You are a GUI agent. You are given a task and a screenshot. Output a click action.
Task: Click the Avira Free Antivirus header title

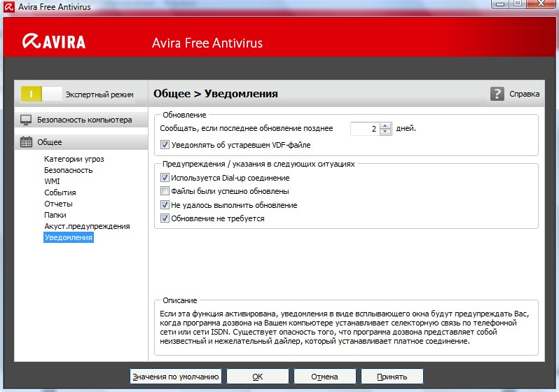[x=207, y=43]
